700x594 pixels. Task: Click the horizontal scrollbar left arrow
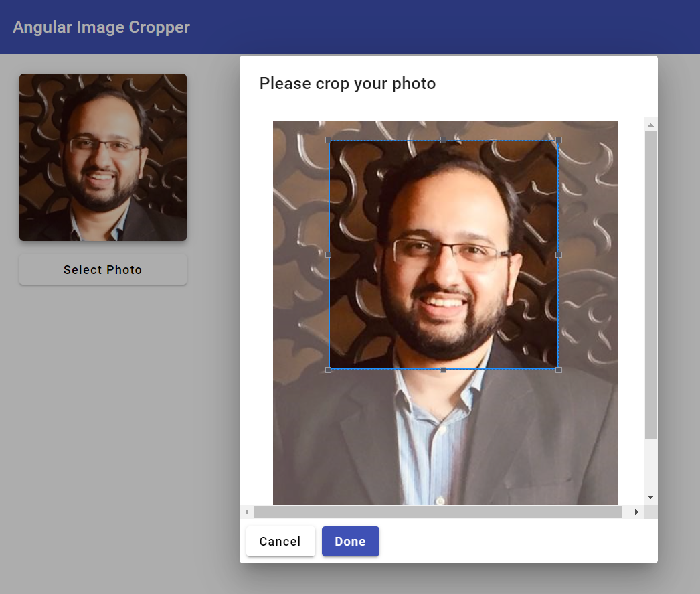tap(247, 512)
